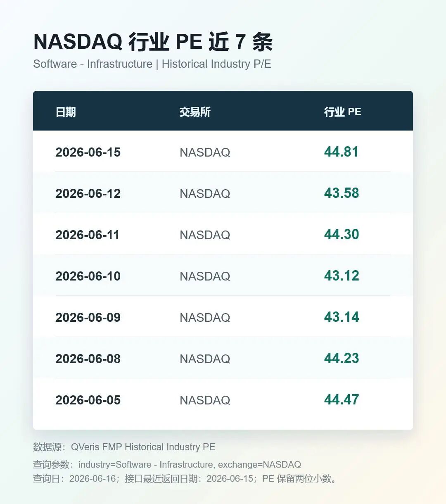
Task: Click the PE value 44.81
Action: (342, 152)
